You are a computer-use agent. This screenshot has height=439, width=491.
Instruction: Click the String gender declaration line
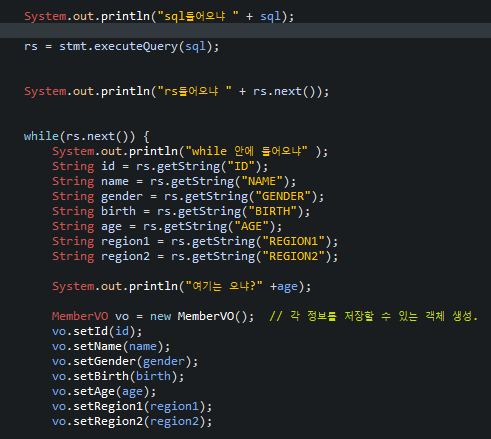(188, 196)
